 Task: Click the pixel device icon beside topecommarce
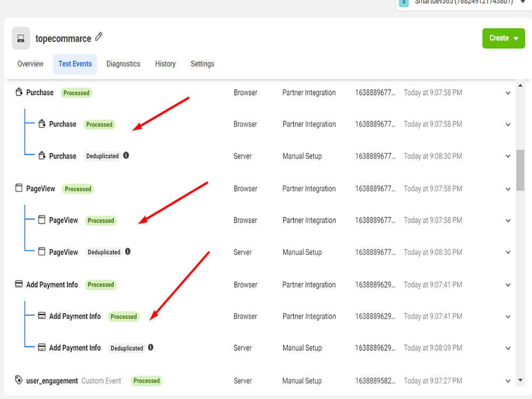pyautogui.click(x=20, y=38)
